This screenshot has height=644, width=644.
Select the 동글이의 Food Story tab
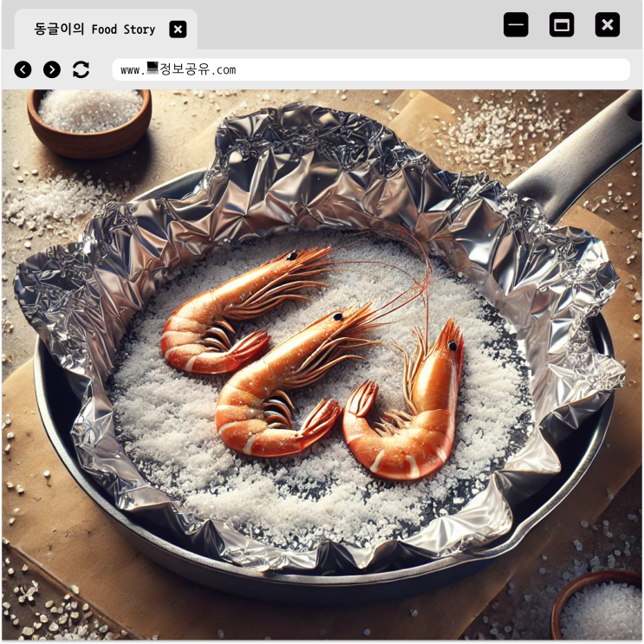coord(106,29)
